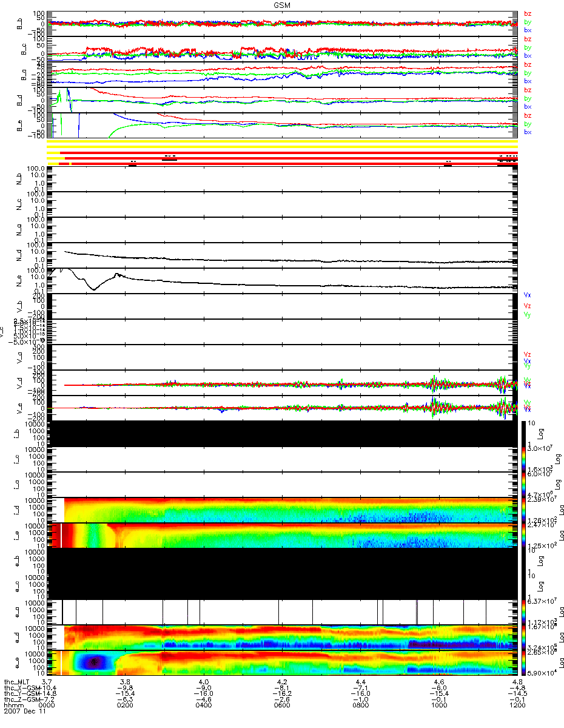
Task: Click red bz legend beside B_d panel
Action: click(528, 90)
